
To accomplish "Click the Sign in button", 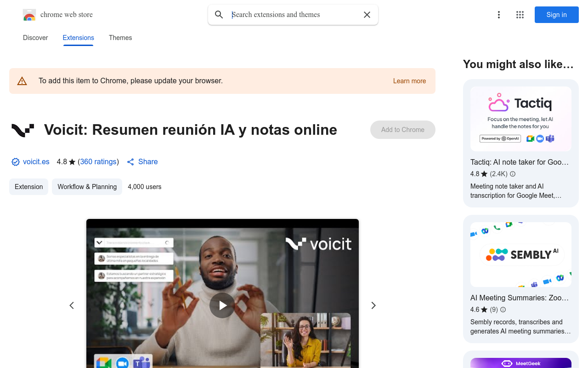I will [x=557, y=15].
